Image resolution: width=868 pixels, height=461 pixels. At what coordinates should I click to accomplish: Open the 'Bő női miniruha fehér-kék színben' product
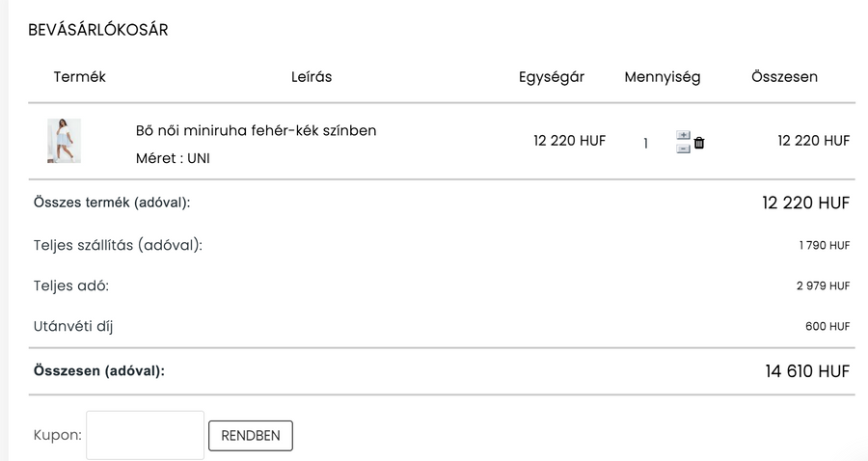256,130
